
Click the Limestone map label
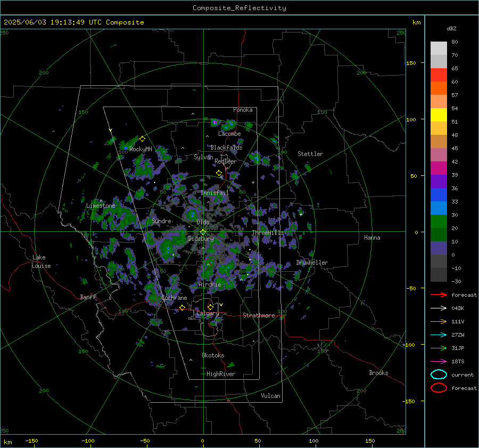[101, 206]
